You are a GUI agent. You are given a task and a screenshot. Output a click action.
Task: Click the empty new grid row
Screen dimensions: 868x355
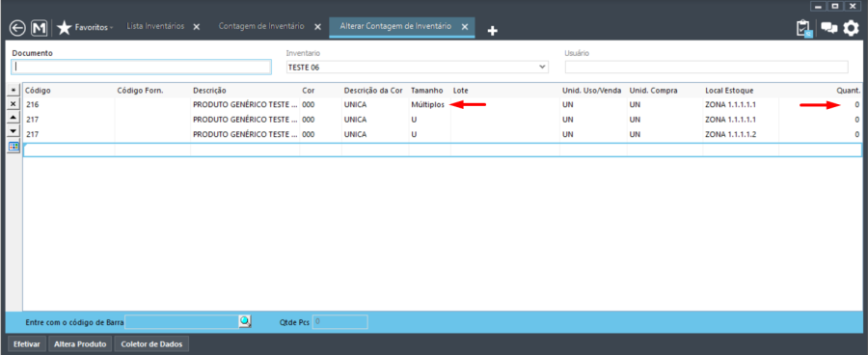[x=443, y=150]
